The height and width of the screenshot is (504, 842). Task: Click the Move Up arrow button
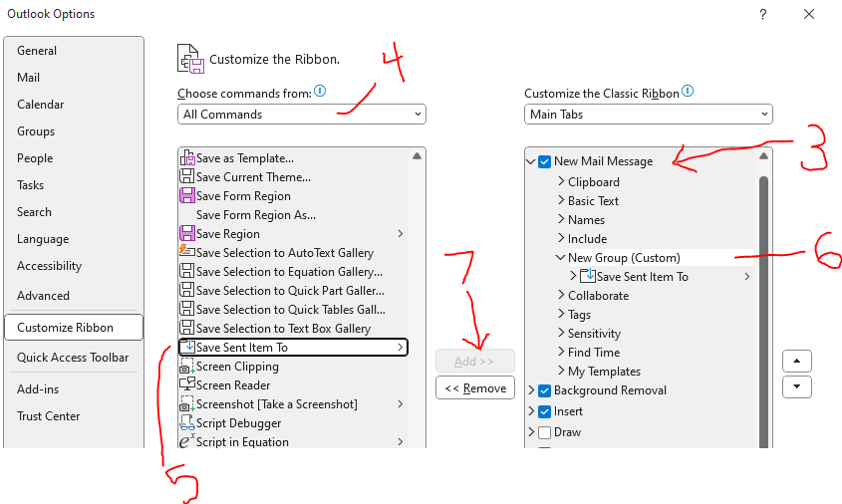(x=797, y=362)
